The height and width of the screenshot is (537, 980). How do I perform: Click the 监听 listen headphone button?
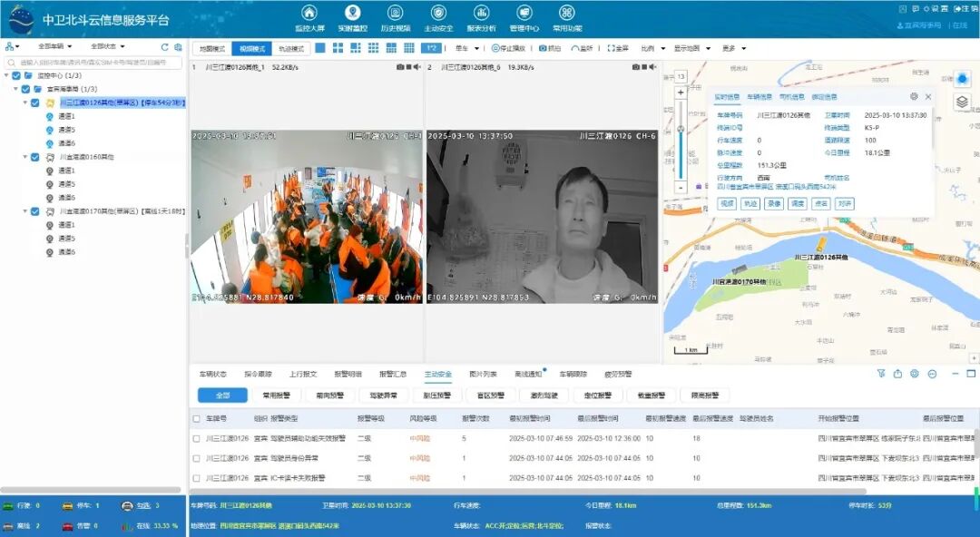[582, 48]
